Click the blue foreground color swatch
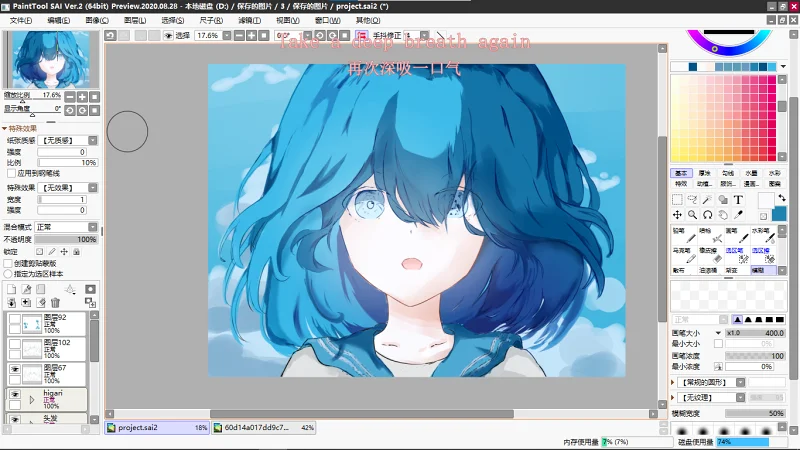The width and height of the screenshot is (800, 450). [x=779, y=213]
